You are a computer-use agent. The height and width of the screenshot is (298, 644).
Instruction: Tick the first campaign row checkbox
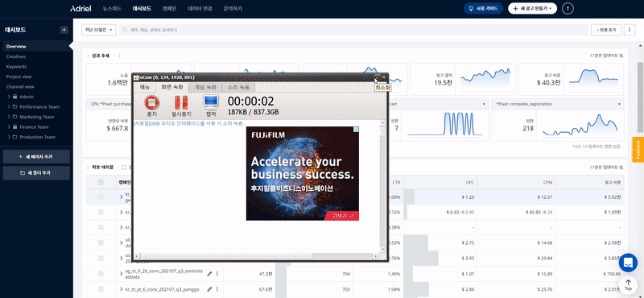(x=101, y=197)
